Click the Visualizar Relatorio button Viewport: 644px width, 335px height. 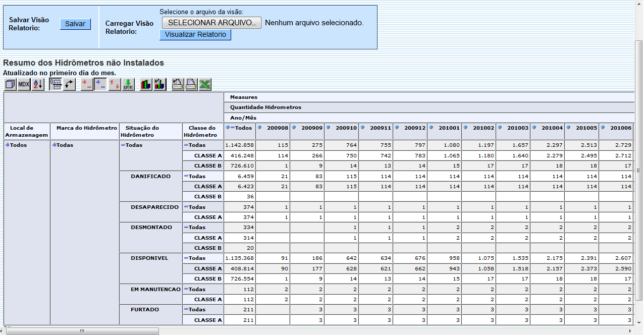195,35
